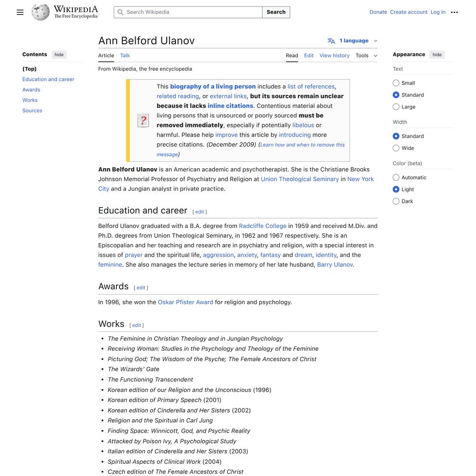Select Automatic color mode
Image resolution: width=476 pixels, height=476 pixels.
396,177
